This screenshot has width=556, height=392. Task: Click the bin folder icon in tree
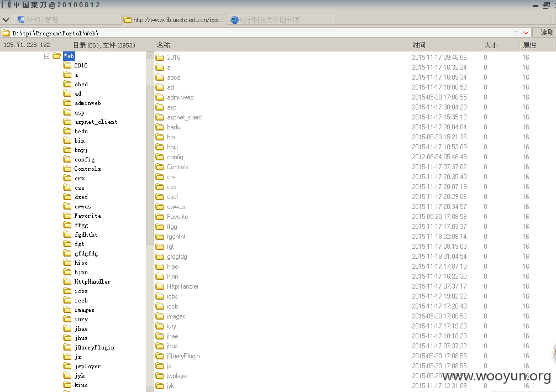(x=67, y=140)
